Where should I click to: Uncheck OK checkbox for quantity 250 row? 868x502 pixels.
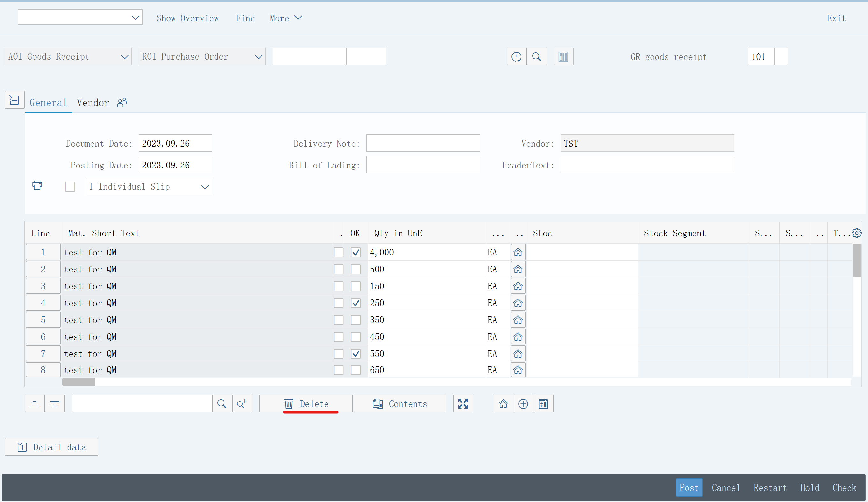tap(356, 303)
